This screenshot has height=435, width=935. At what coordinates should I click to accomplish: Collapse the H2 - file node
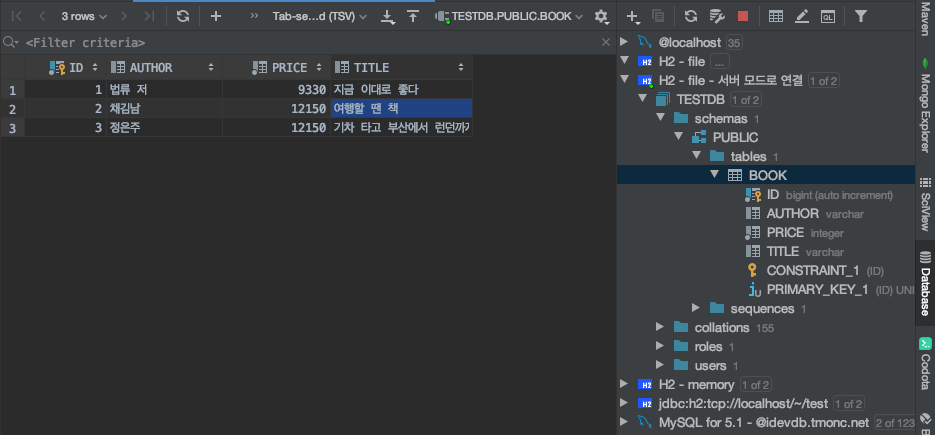coord(624,61)
